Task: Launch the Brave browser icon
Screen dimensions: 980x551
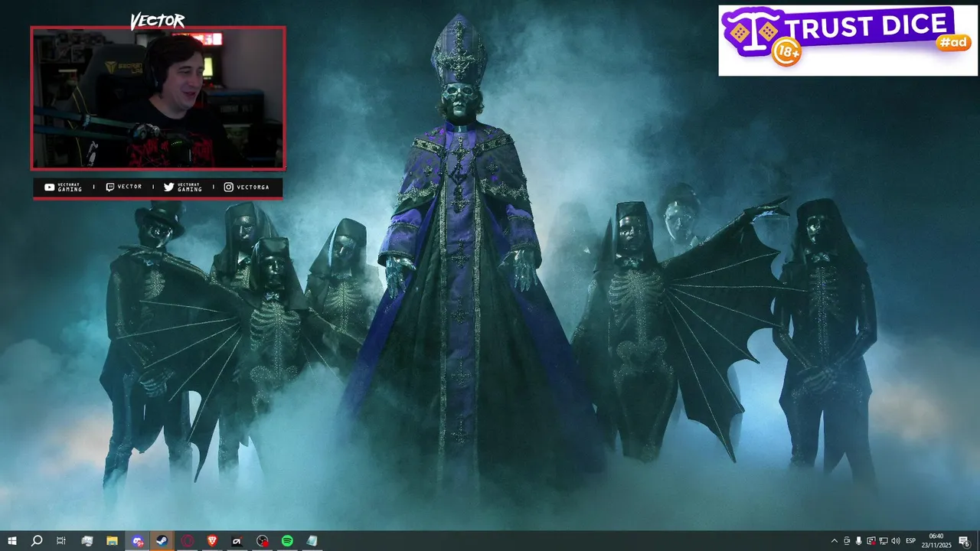Action: (x=212, y=541)
